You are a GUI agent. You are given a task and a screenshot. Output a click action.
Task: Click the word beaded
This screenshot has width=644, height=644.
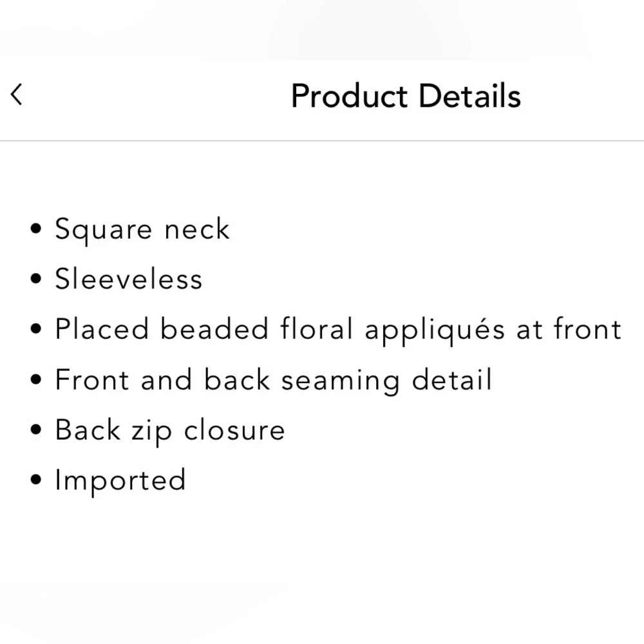(214, 330)
